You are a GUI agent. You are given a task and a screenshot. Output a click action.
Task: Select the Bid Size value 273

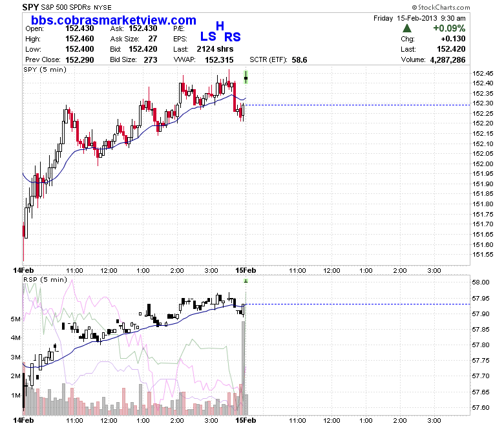151,60
